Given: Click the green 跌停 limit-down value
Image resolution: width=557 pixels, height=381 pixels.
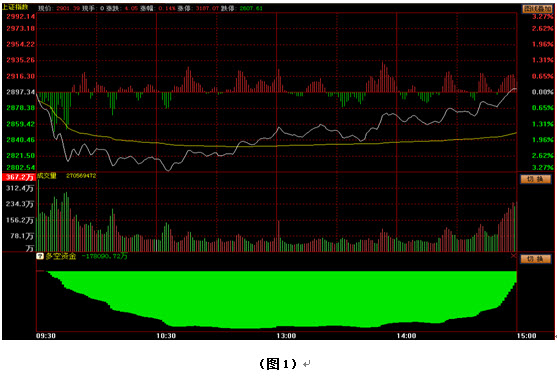Looking at the screenshot, I should (x=251, y=8).
